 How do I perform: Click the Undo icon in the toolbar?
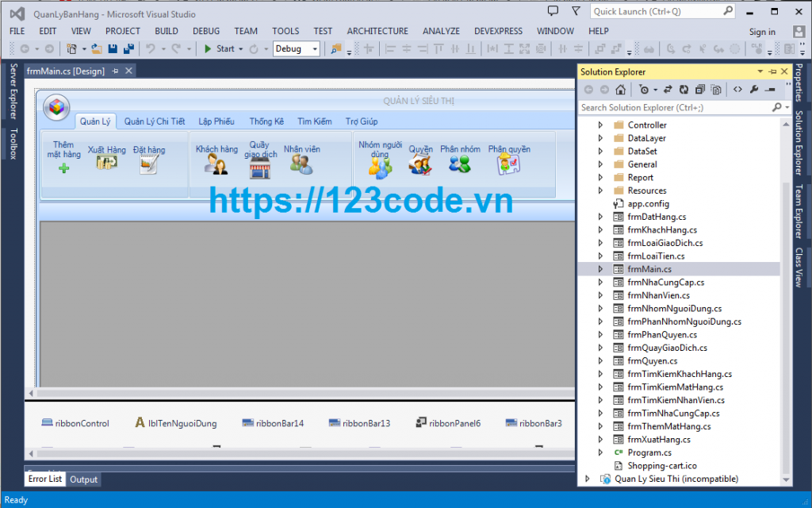coord(152,48)
